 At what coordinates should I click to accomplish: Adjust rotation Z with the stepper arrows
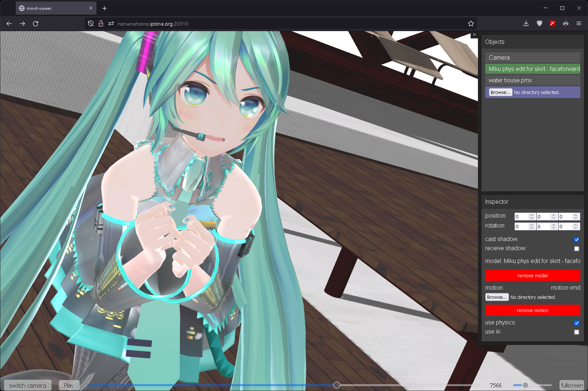(x=576, y=226)
